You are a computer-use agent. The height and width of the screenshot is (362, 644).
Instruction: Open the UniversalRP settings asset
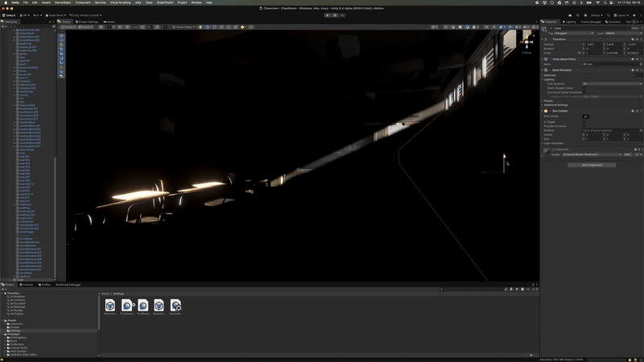tap(175, 306)
